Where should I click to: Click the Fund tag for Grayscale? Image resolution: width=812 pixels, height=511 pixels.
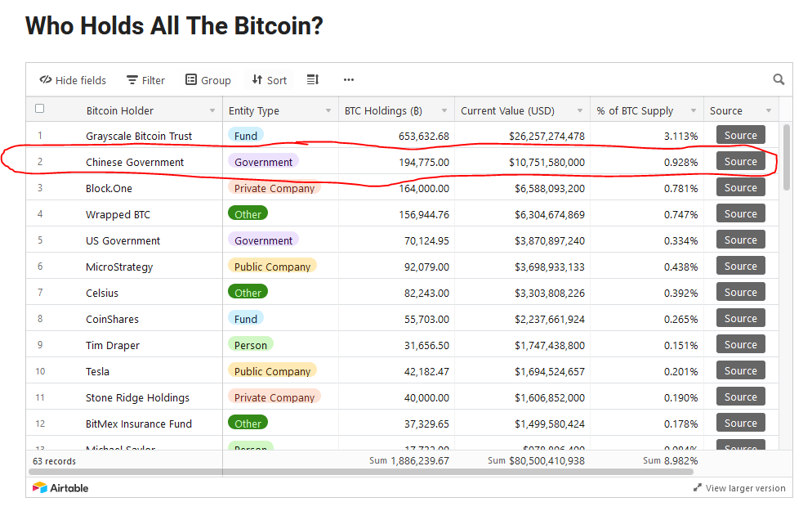(245, 135)
